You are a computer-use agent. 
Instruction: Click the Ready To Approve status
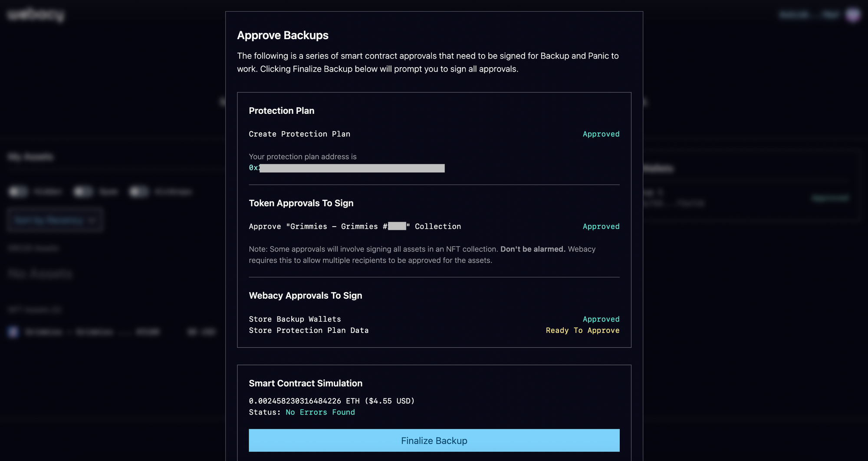pos(582,330)
